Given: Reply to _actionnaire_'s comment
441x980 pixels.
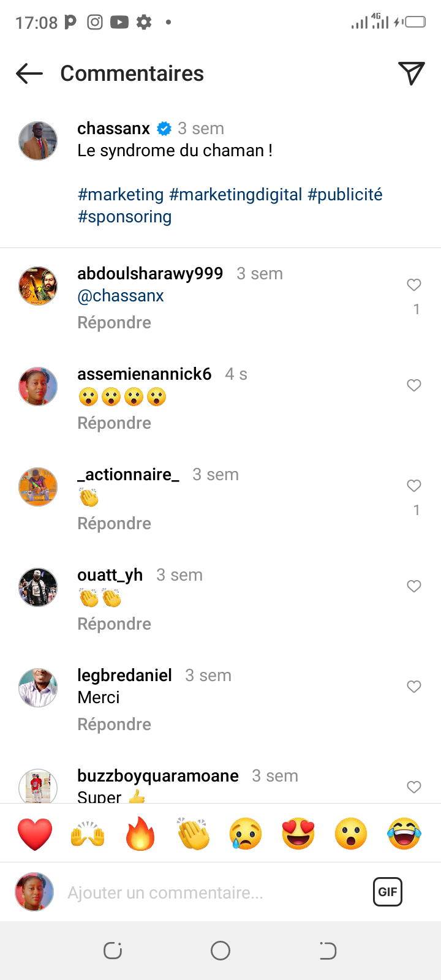Looking at the screenshot, I should point(114,524).
